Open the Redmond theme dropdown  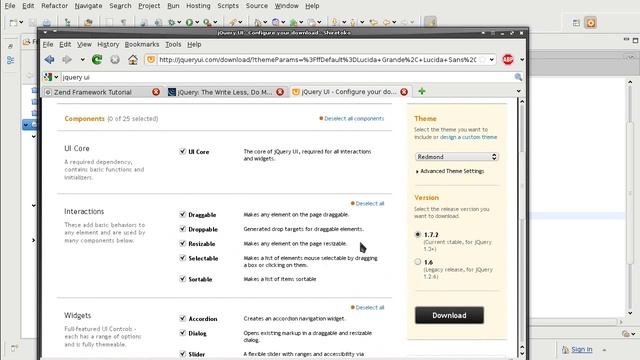(x=456, y=157)
